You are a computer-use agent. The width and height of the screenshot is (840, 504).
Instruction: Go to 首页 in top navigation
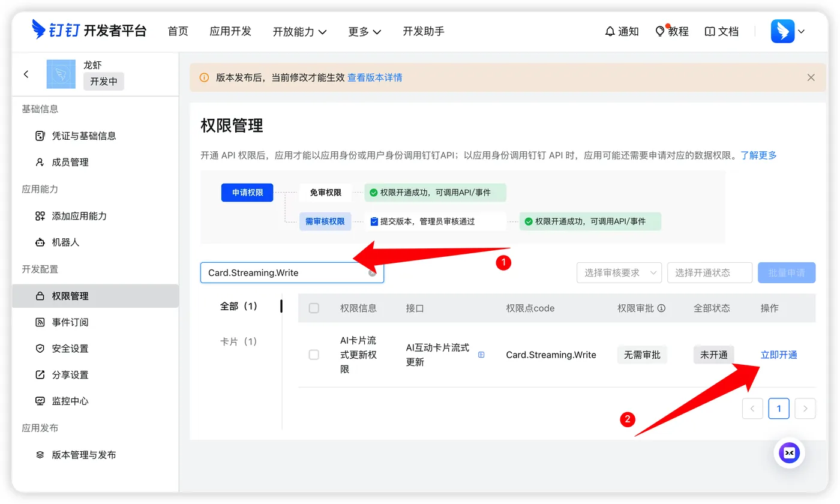click(178, 31)
